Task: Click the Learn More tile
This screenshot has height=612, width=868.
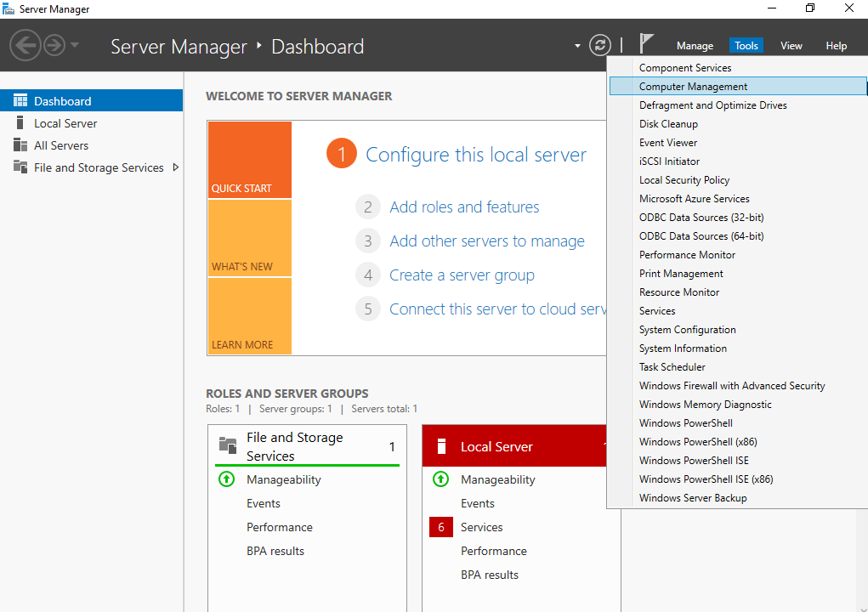Action: tap(250, 316)
